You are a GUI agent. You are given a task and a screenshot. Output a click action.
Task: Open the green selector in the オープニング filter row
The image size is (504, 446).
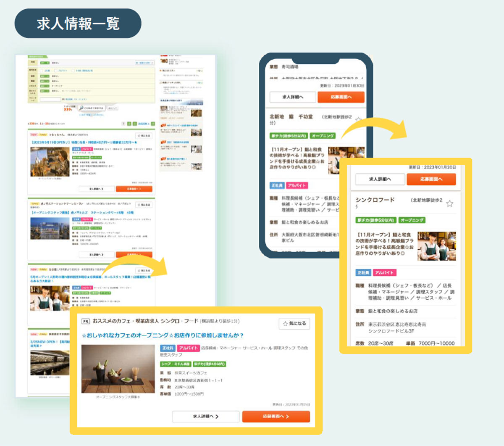pyautogui.click(x=45, y=86)
